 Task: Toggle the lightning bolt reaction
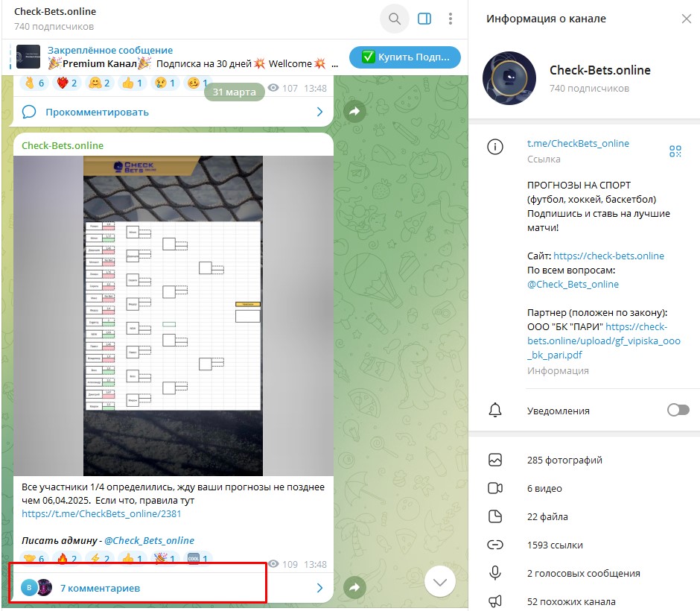coord(100,559)
